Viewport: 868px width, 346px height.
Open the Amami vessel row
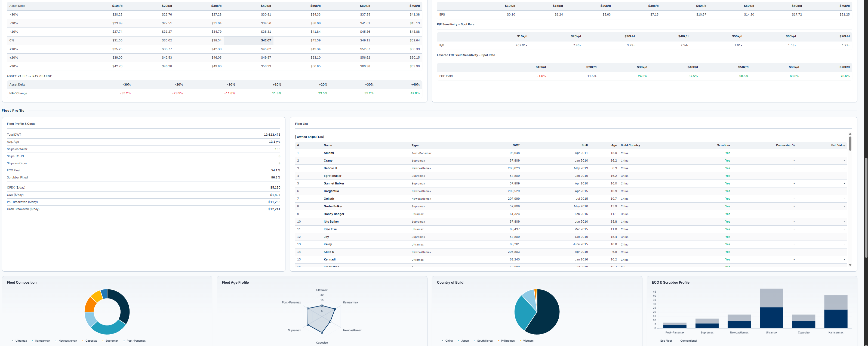571,153
